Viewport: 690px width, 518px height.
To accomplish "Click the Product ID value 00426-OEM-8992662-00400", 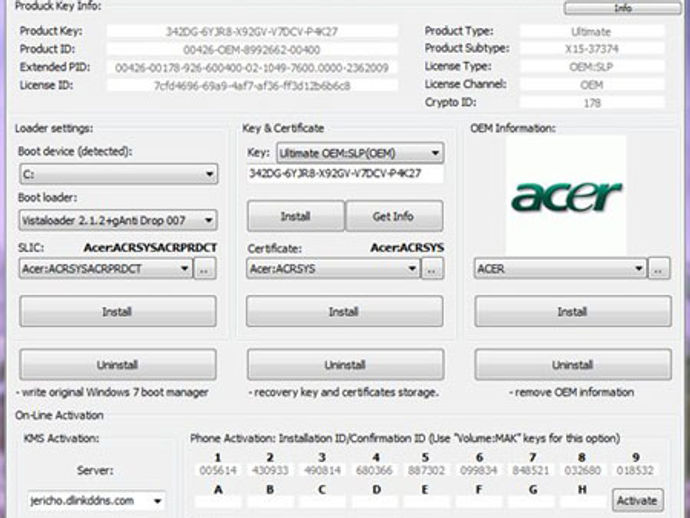I will (252, 50).
